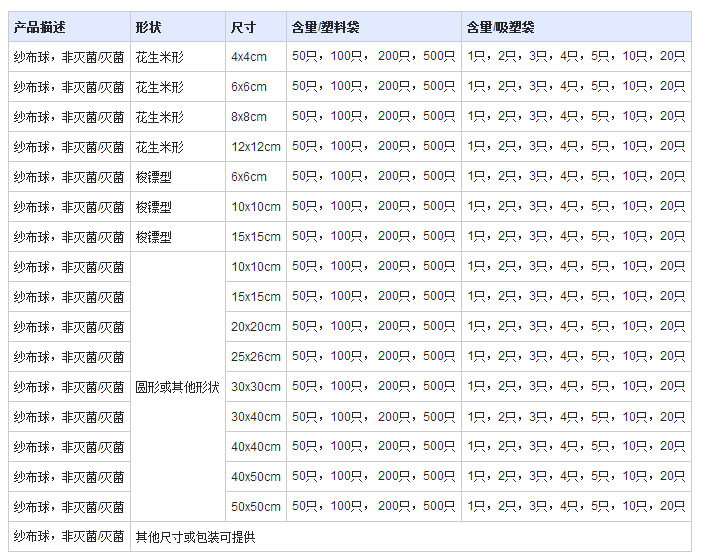
Task: Select the 20x20cm size cell
Action: tap(256, 327)
